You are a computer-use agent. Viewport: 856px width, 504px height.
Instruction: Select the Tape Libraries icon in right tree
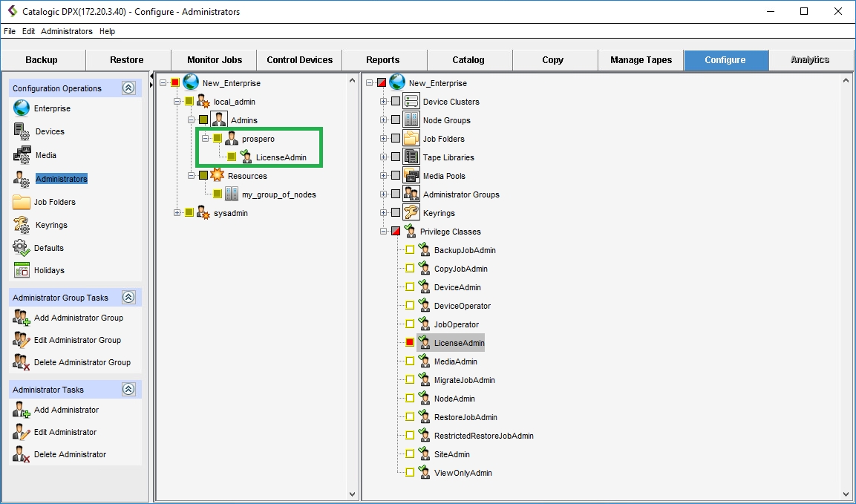coord(411,157)
